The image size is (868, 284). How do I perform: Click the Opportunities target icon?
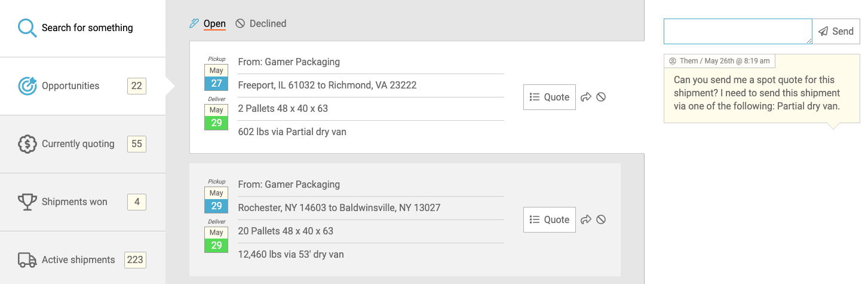[x=27, y=86]
